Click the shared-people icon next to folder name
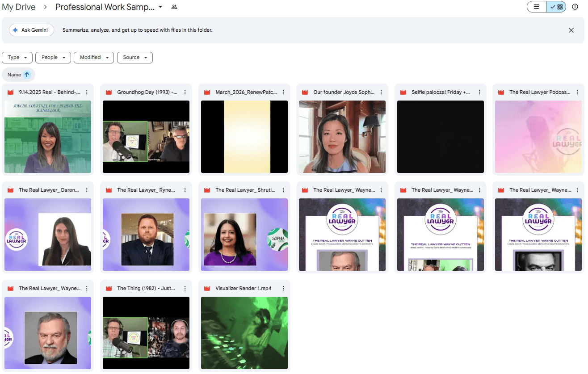 (x=174, y=7)
